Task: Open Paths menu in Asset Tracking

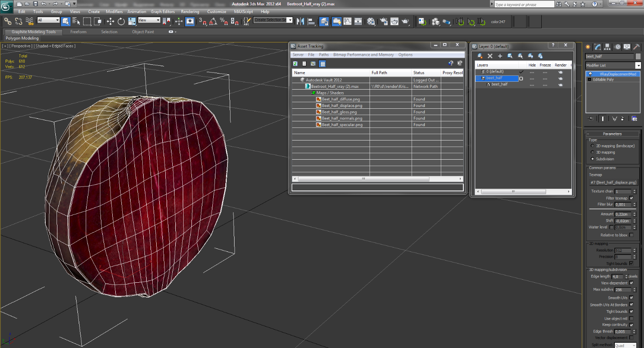Action: coord(324,55)
